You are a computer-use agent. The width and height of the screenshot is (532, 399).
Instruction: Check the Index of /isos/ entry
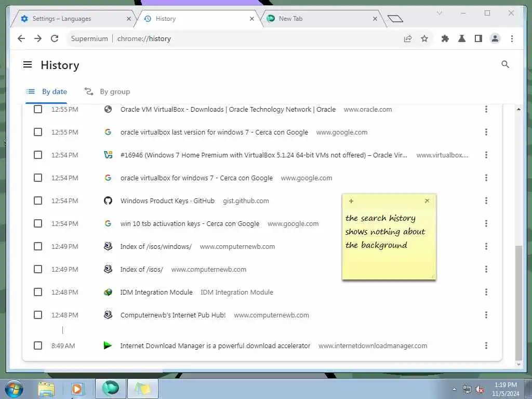(38, 270)
